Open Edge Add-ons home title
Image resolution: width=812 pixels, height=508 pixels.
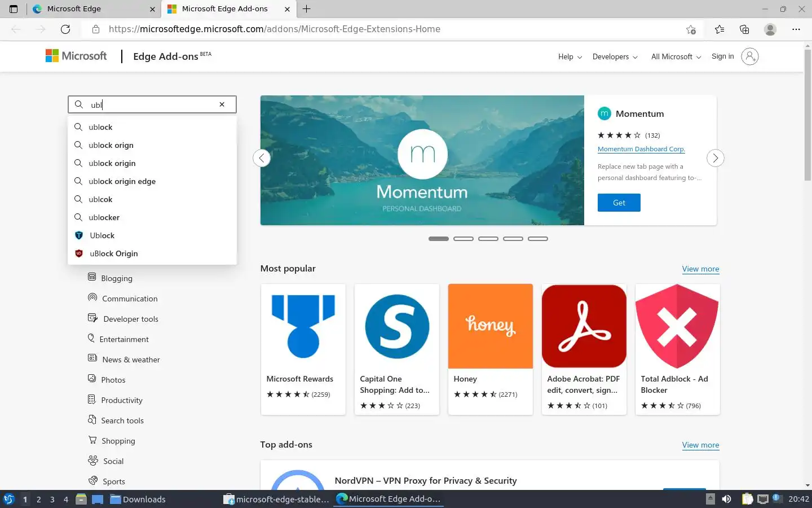[165, 56]
